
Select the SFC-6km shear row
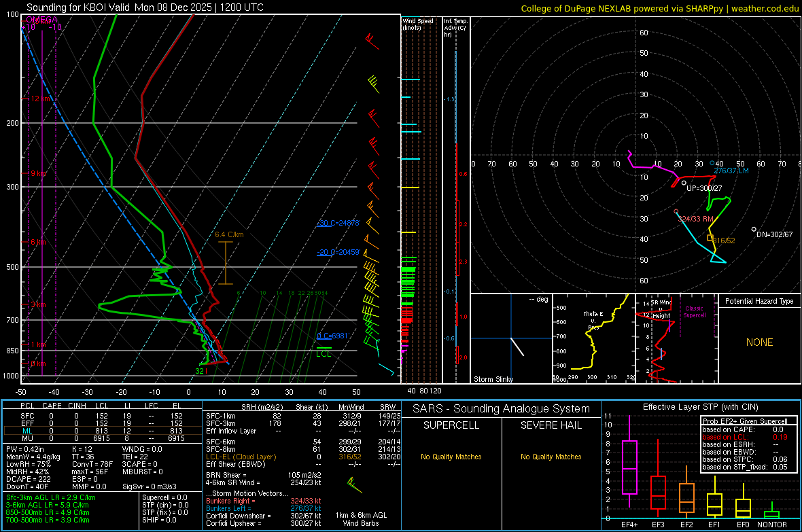pyautogui.click(x=303, y=442)
